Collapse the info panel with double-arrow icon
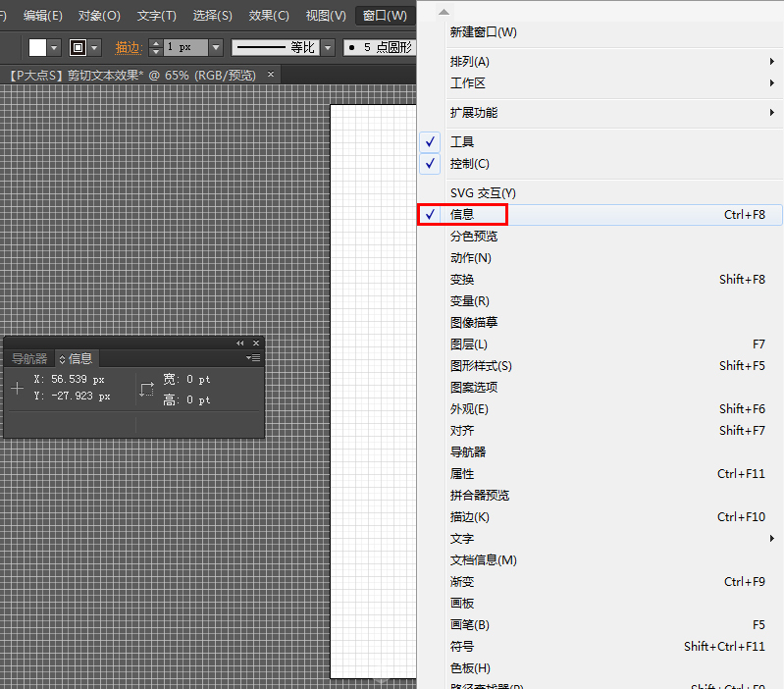The width and height of the screenshot is (784, 689). click(240, 344)
